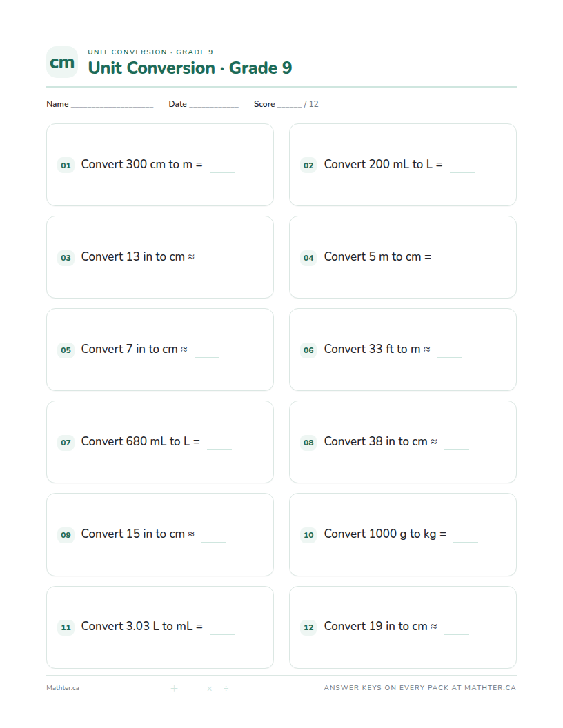Click answer blank for 3.03 L to mL
Image resolution: width=563 pixels, height=728 pixels.
(222, 634)
